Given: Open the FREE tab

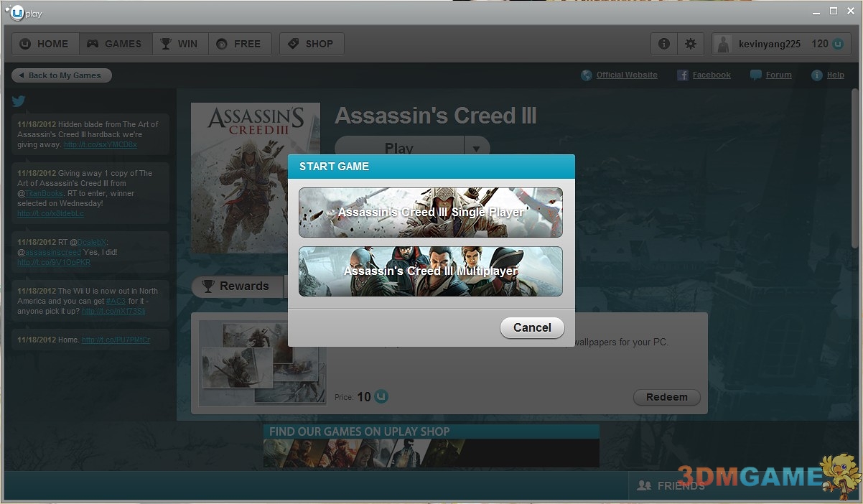Looking at the screenshot, I should 240,44.
